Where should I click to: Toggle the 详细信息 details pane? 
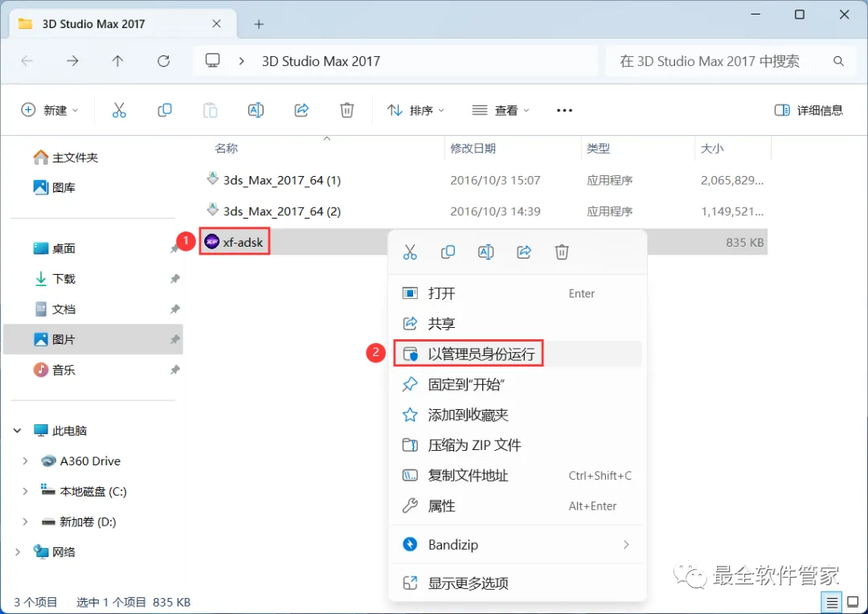click(809, 110)
